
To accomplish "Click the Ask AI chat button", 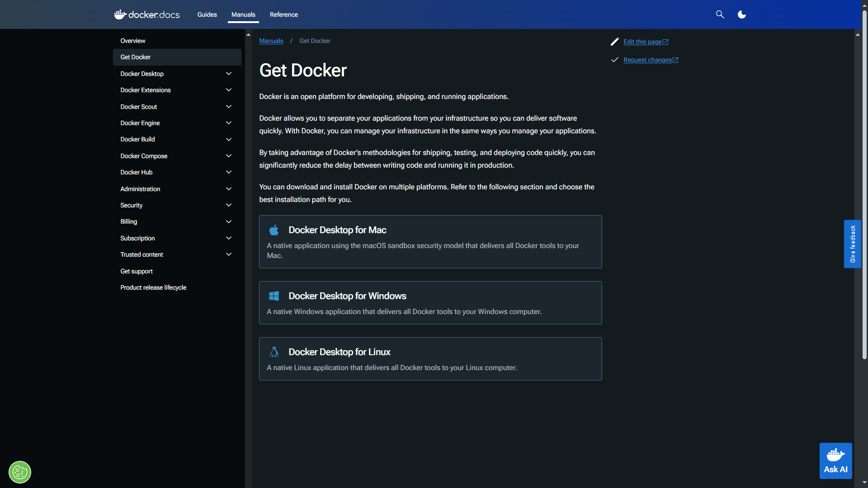I will (x=836, y=460).
